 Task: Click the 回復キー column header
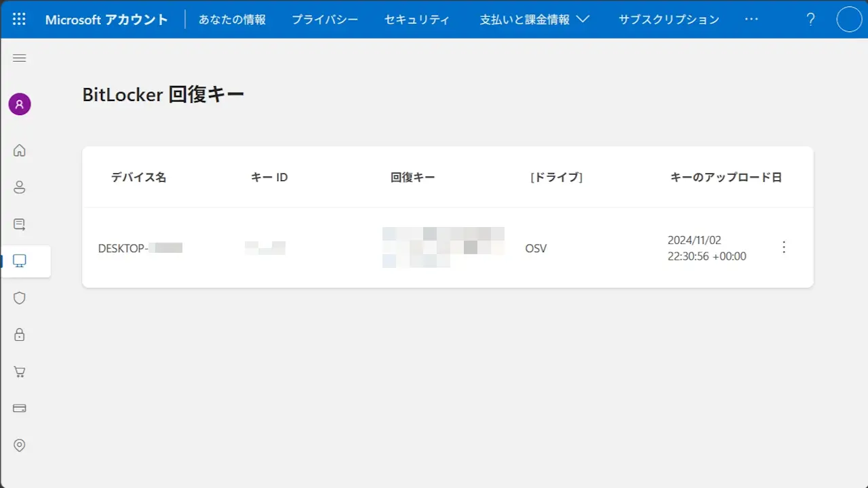tap(413, 178)
